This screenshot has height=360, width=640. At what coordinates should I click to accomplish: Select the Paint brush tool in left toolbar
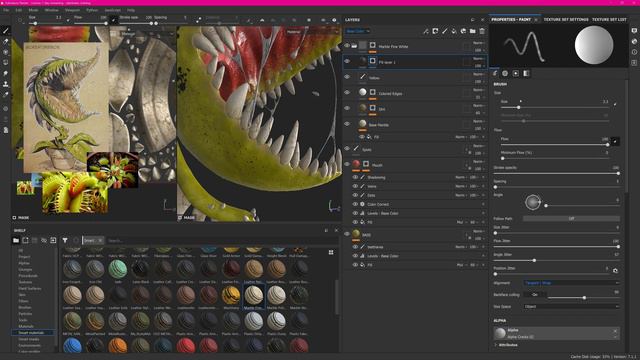(6, 31)
